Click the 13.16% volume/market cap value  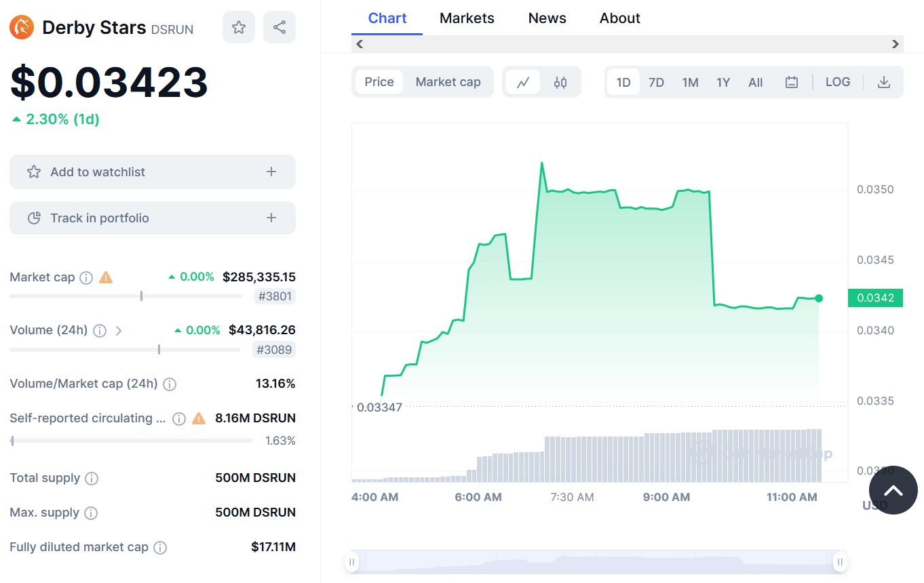pyautogui.click(x=275, y=384)
